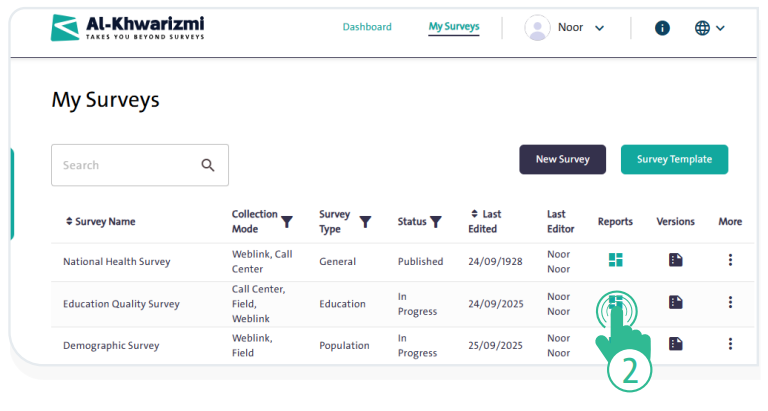Go to the Dashboard tab
Screen dimensions: 768x411
[367, 27]
